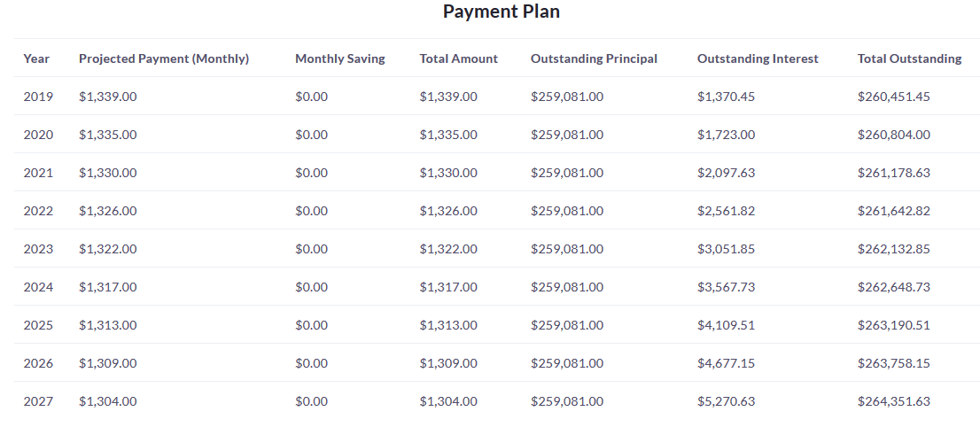Image resolution: width=980 pixels, height=427 pixels.
Task: Click the $1,370.45 outstanding interest cell
Action: pos(726,97)
